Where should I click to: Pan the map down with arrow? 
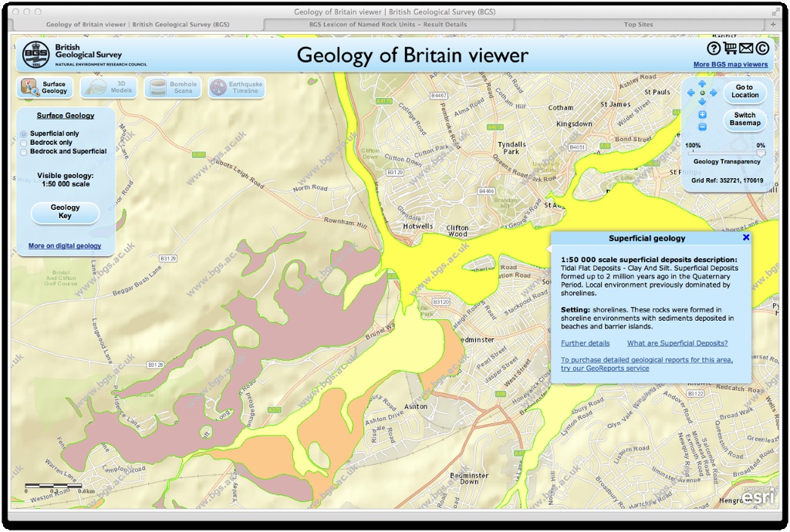click(x=702, y=102)
